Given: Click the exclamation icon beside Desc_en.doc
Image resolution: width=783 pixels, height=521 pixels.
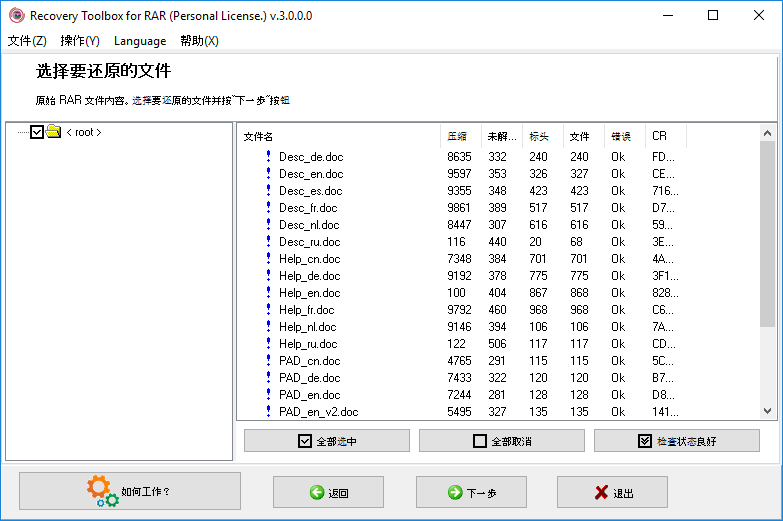Looking at the screenshot, I should coord(268,173).
